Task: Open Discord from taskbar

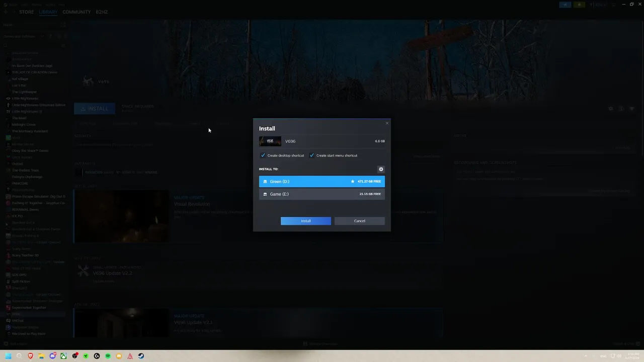Action: [52, 356]
